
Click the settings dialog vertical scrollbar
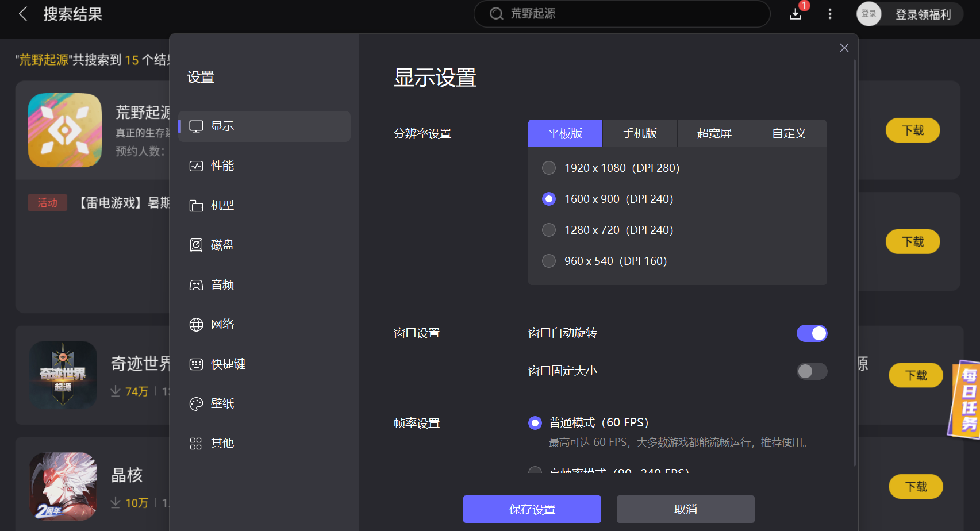[x=855, y=262]
